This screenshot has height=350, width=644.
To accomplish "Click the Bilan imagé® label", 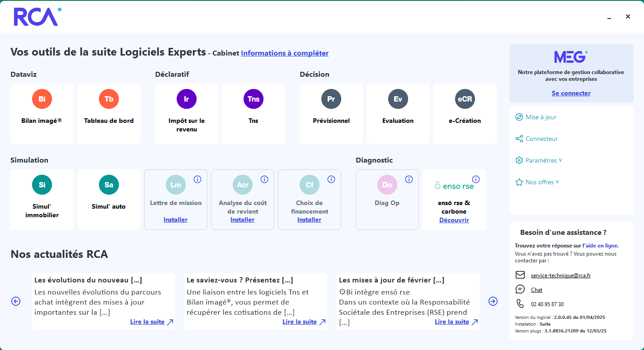I will point(42,121).
